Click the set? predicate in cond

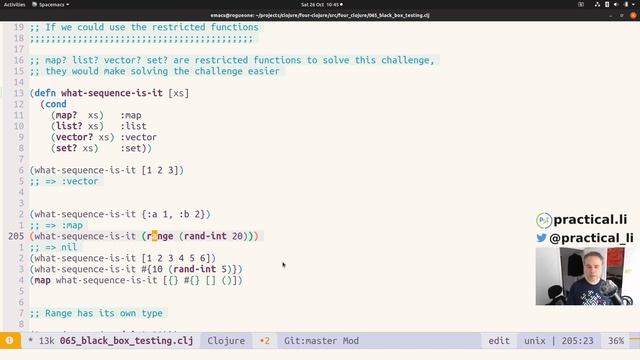pos(66,148)
